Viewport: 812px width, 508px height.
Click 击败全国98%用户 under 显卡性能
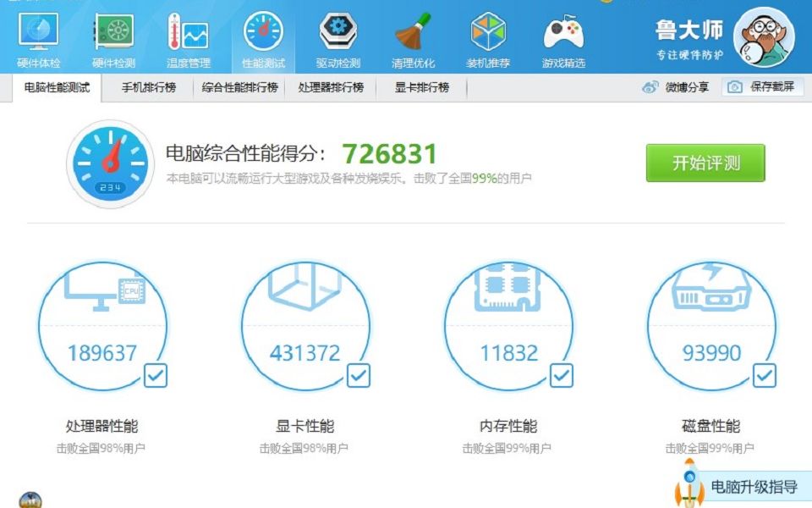pos(304,449)
